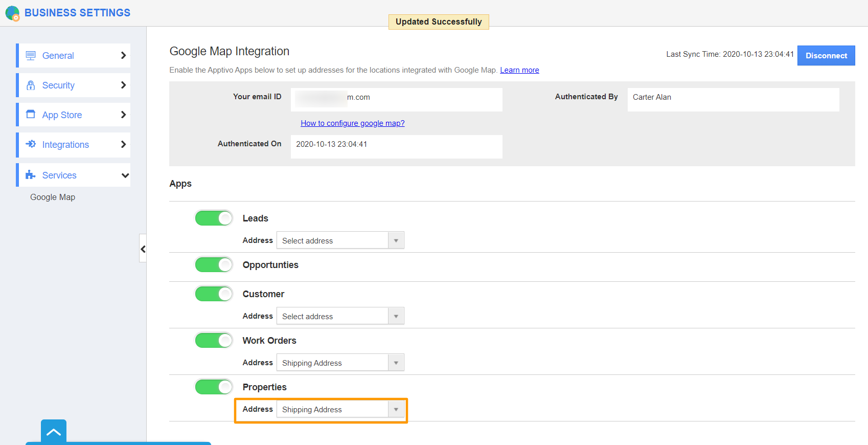The width and height of the screenshot is (868, 445).
Task: Click the Leads app label
Action: pyautogui.click(x=256, y=218)
